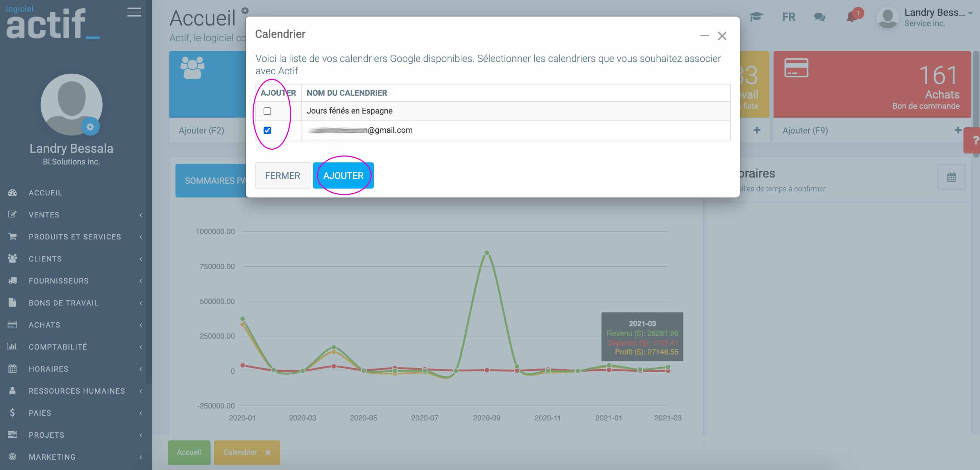Select Accueil in the sidebar menu
The width and height of the screenshot is (980, 470).
click(45, 193)
